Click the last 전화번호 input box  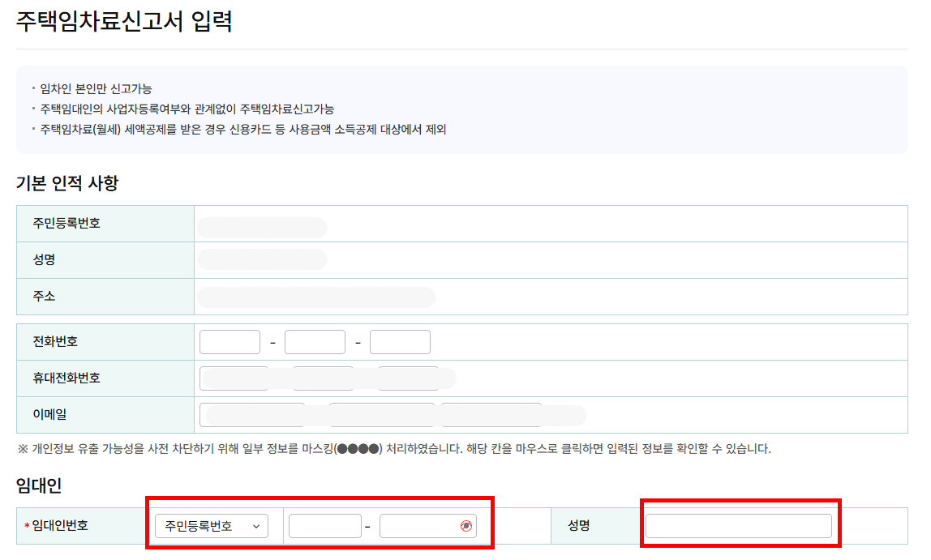[400, 341]
